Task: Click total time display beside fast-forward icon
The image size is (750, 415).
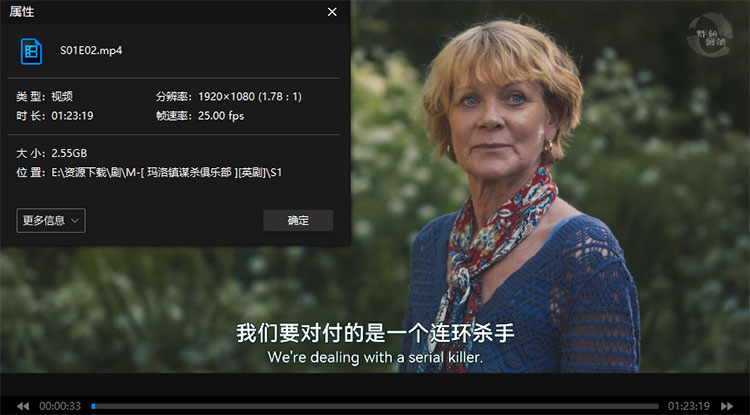Action: pos(688,406)
